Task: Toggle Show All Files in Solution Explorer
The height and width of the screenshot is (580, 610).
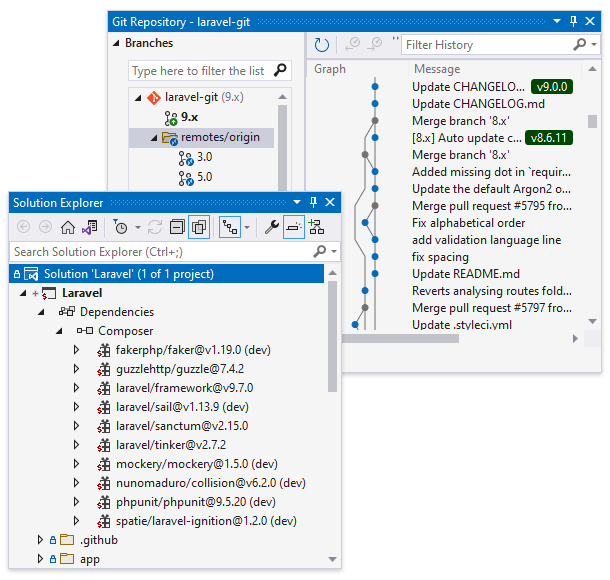Action: pyautogui.click(x=199, y=227)
